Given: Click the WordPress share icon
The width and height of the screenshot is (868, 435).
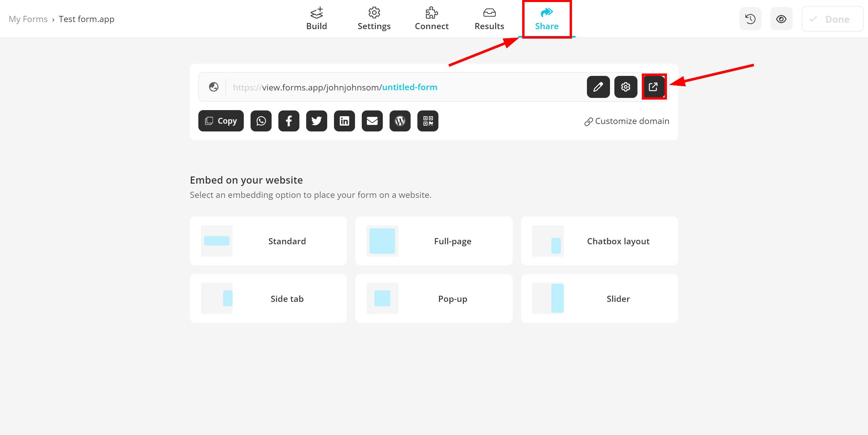Looking at the screenshot, I should coord(400,121).
